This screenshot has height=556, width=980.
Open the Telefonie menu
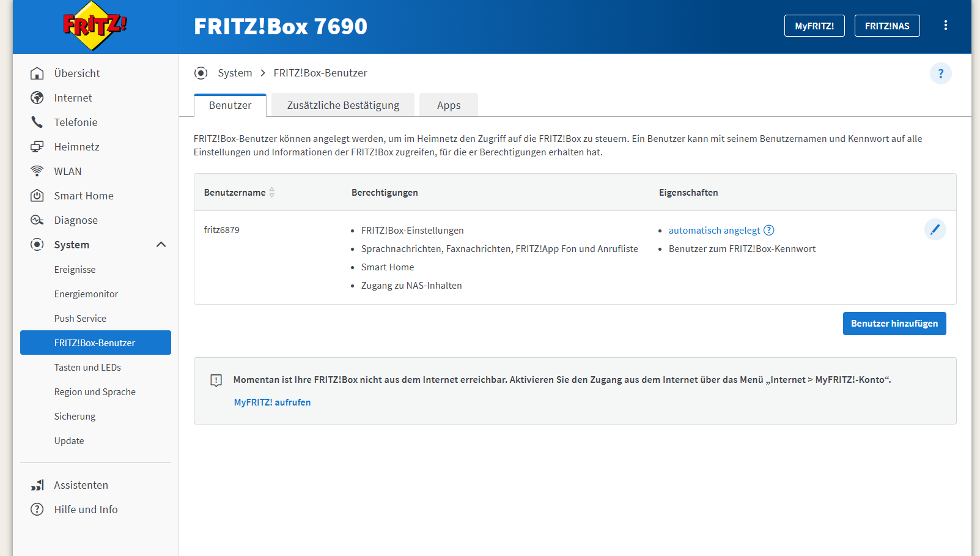click(x=76, y=122)
